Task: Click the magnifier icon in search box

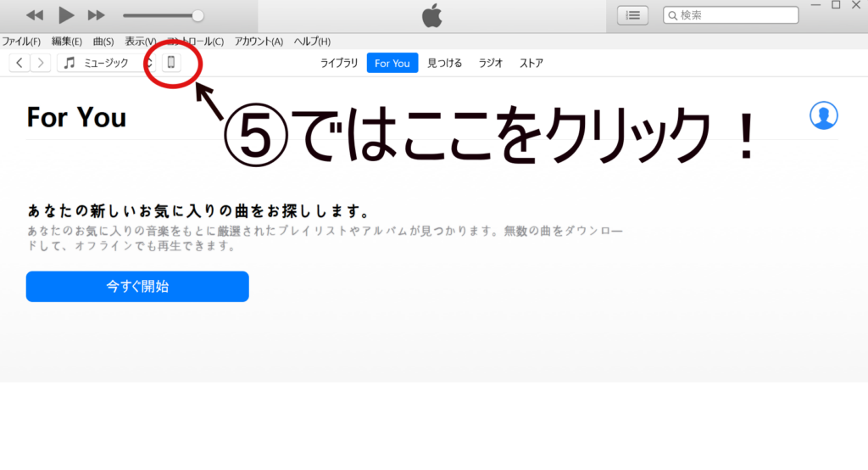Action: click(672, 15)
